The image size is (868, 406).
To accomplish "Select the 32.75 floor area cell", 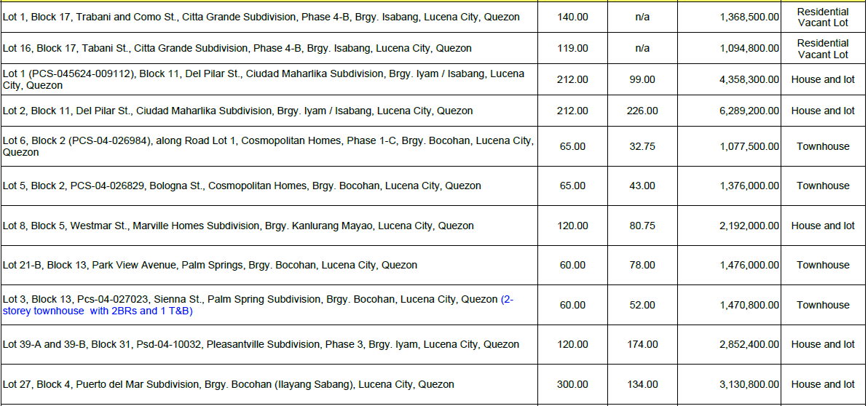I will click(x=642, y=146).
